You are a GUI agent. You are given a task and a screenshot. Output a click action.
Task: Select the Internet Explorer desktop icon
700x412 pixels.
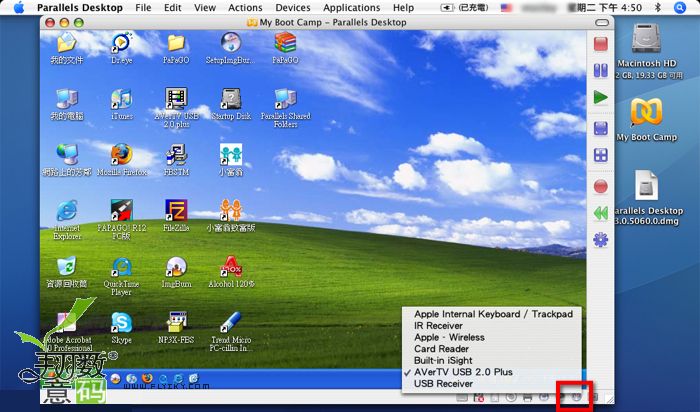point(67,221)
